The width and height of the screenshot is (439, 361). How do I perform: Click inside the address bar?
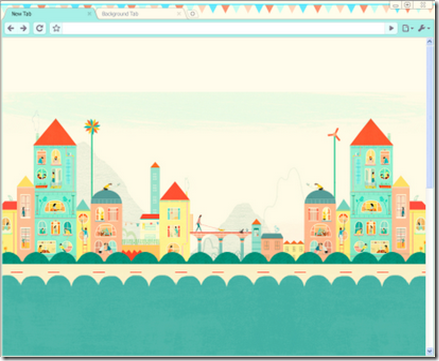click(224, 28)
